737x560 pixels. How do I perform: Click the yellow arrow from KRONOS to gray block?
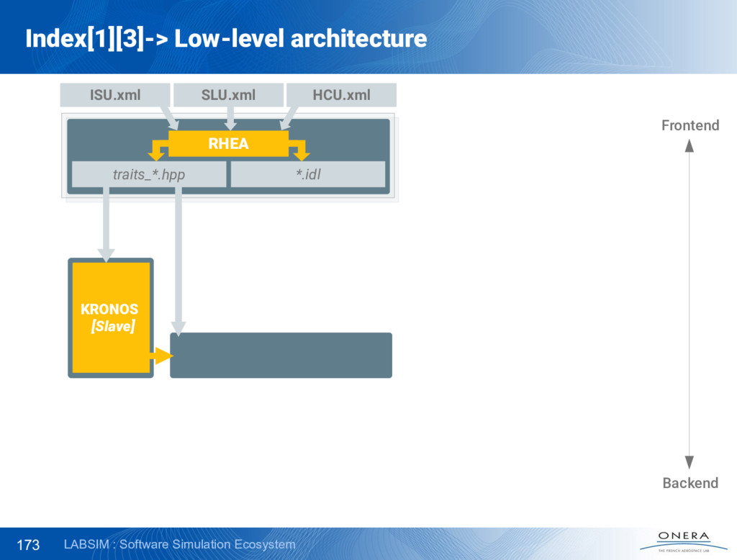coord(161,356)
